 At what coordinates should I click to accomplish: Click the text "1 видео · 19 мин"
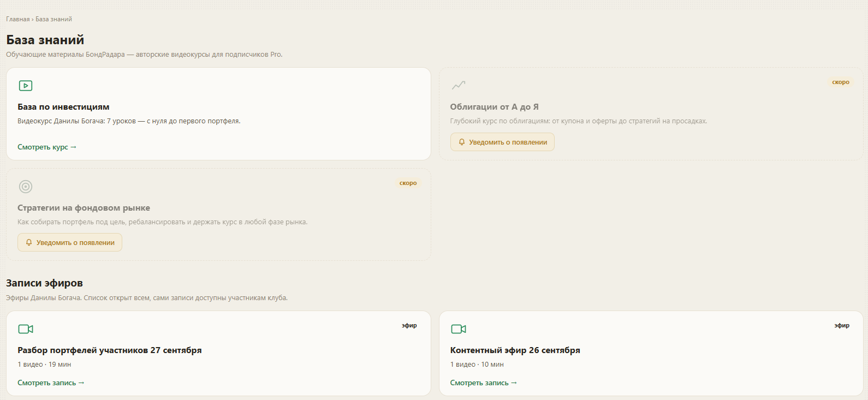coord(44,365)
